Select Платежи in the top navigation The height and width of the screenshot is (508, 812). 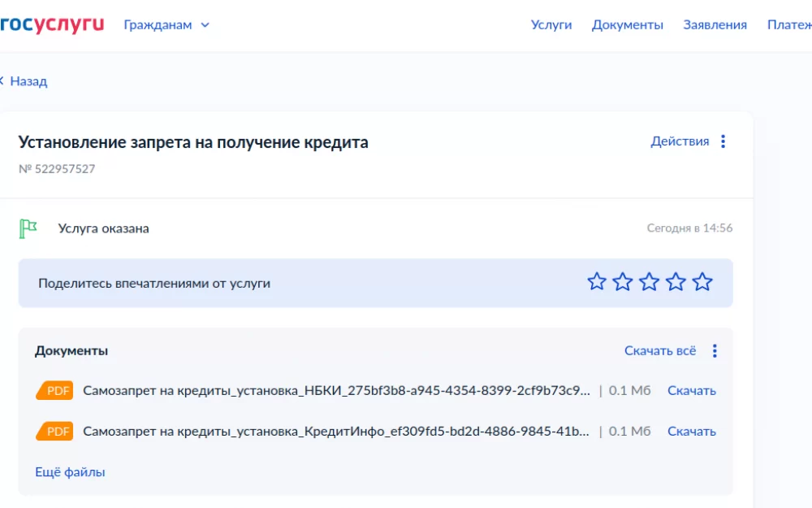click(x=789, y=24)
